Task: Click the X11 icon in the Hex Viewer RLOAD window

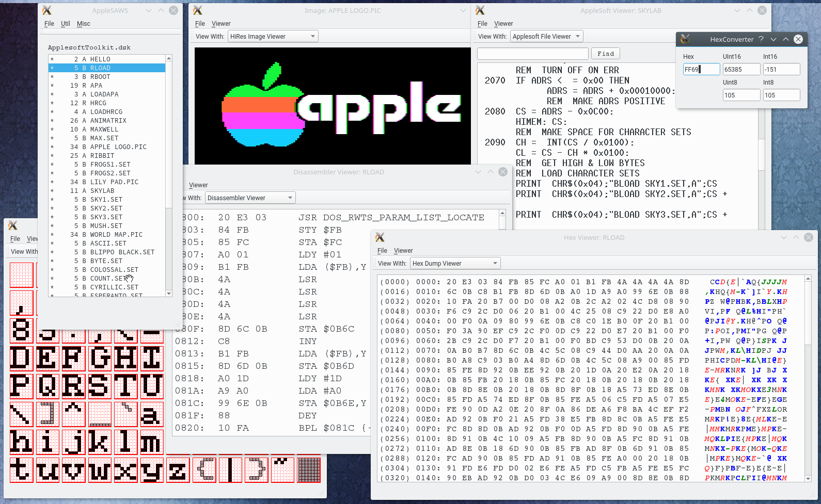Action: click(x=380, y=237)
